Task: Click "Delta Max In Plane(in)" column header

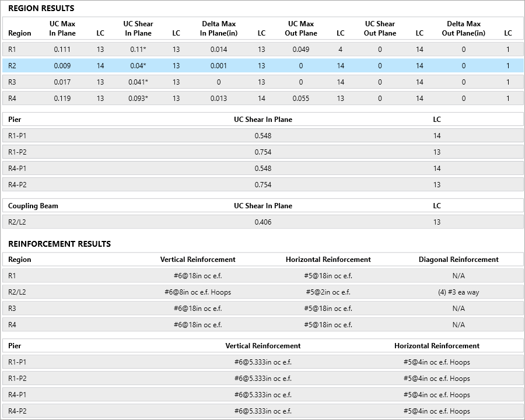Action: pos(219,29)
